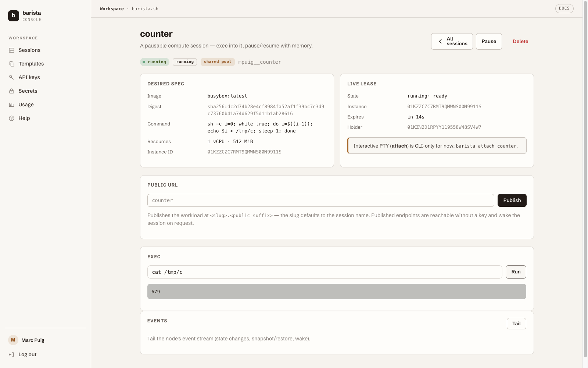Click the API keys key icon
Viewport: 588px width, 368px height.
12,77
